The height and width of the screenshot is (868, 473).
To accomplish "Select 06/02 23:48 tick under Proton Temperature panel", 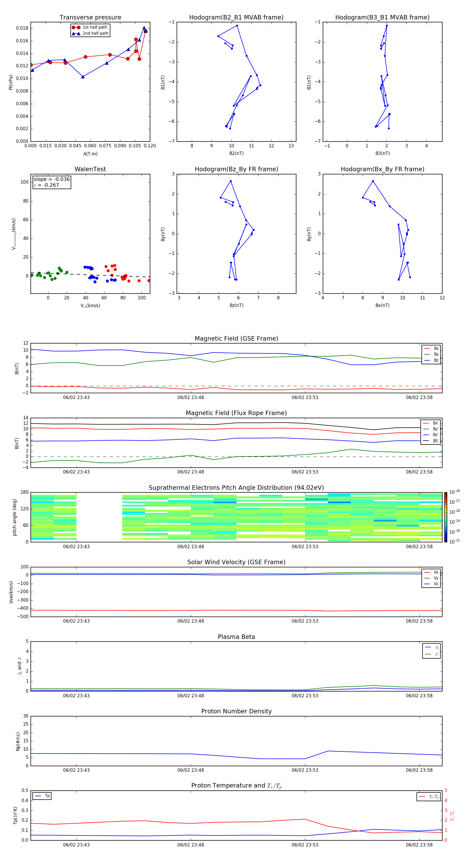I will pyautogui.click(x=191, y=845).
